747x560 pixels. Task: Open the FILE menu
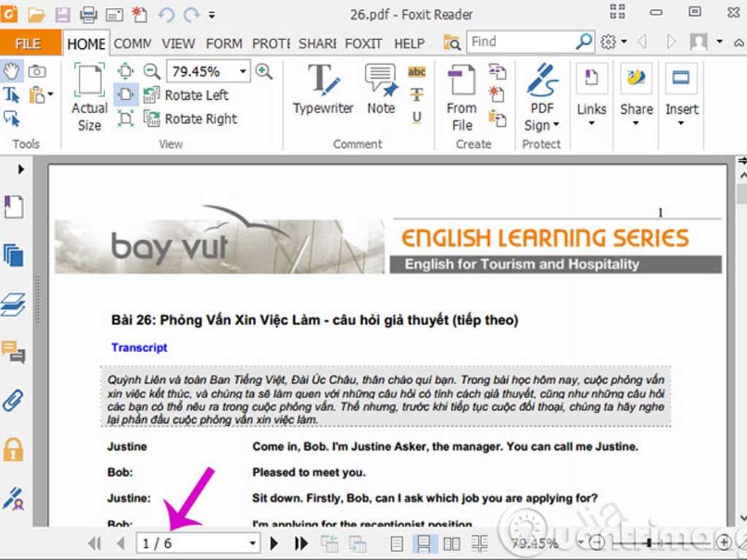coord(28,44)
